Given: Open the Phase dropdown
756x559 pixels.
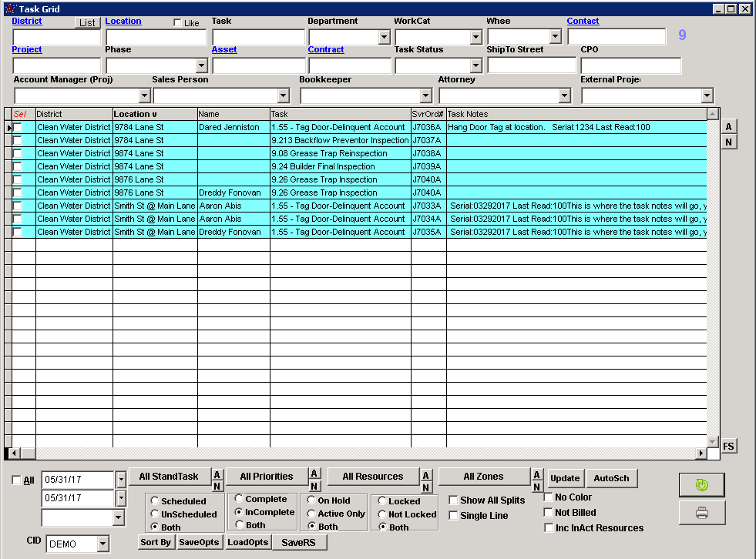Looking at the screenshot, I should (202, 65).
